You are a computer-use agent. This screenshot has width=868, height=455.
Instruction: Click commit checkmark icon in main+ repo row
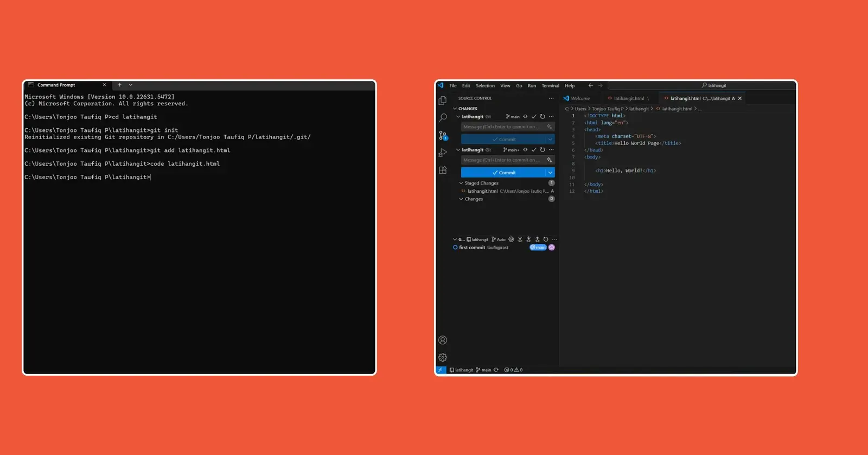pos(534,150)
